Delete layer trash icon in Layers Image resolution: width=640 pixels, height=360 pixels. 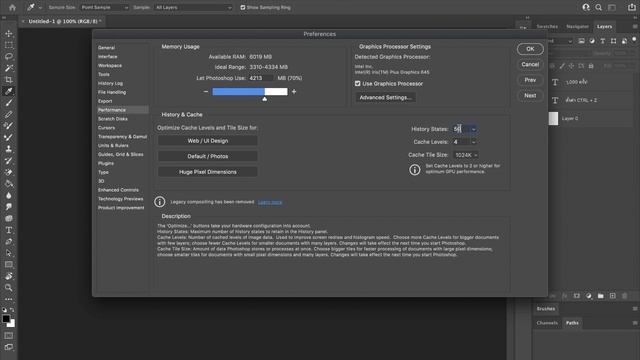624,296
